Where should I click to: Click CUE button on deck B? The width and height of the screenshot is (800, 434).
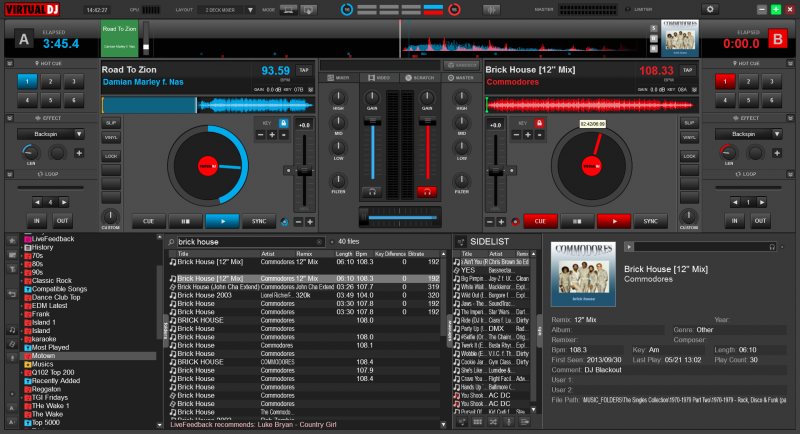540,221
